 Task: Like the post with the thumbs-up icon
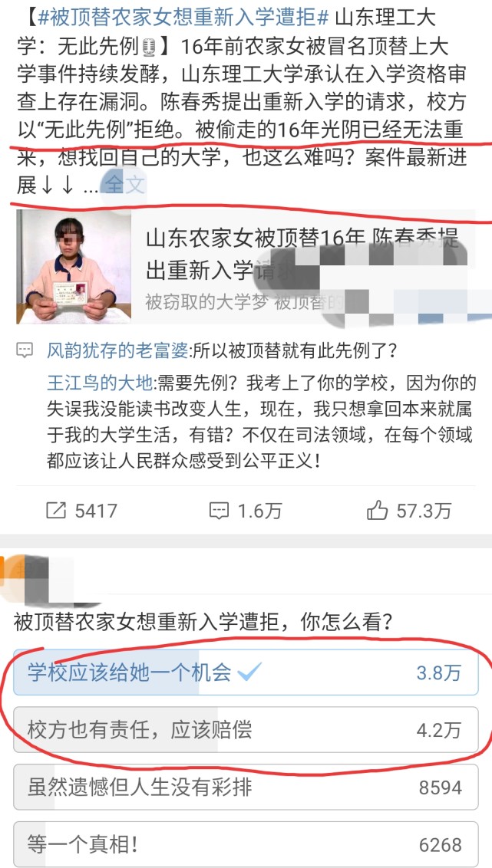[378, 511]
